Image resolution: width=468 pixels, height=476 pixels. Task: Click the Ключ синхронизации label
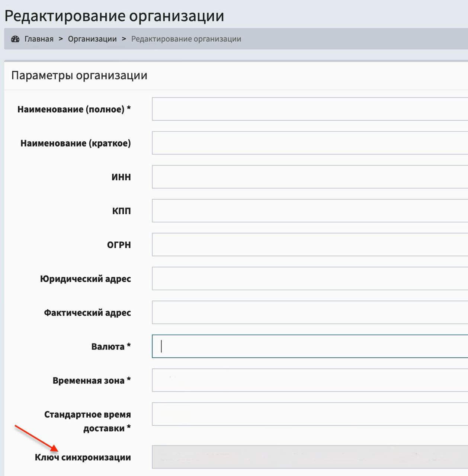click(x=83, y=457)
